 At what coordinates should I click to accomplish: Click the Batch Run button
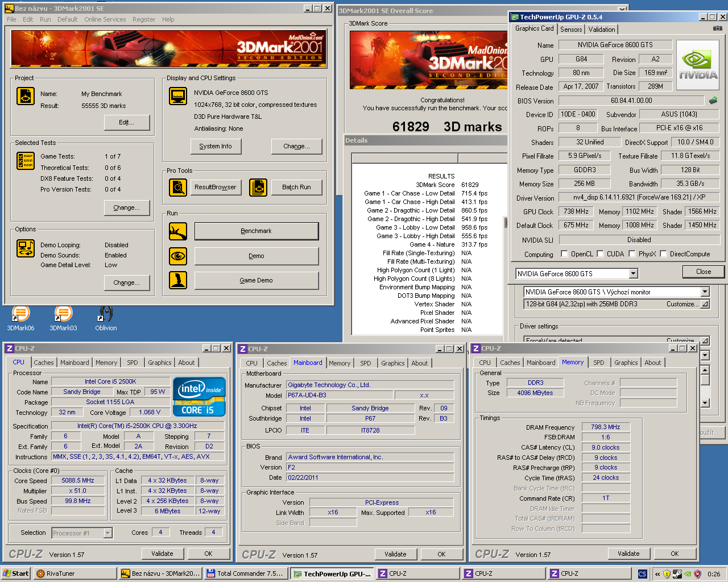296,188
